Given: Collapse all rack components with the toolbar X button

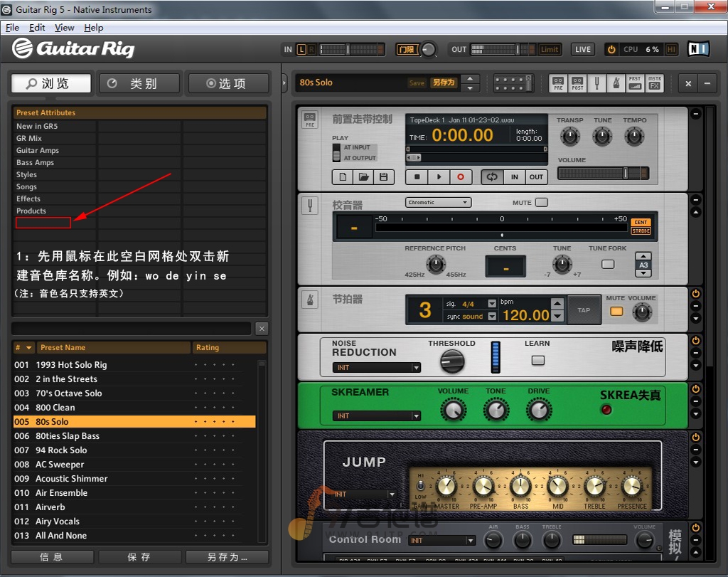Looking at the screenshot, I should [688, 84].
